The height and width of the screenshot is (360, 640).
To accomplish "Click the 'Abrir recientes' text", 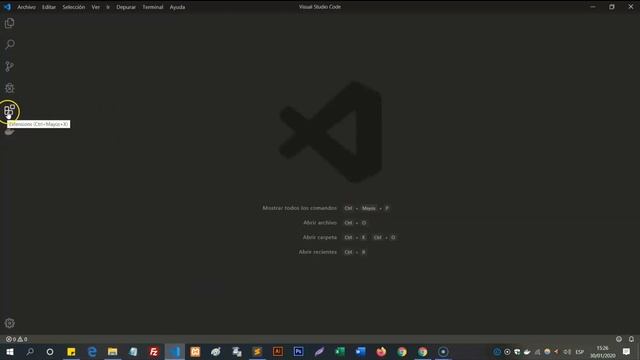I will click(x=318, y=252).
